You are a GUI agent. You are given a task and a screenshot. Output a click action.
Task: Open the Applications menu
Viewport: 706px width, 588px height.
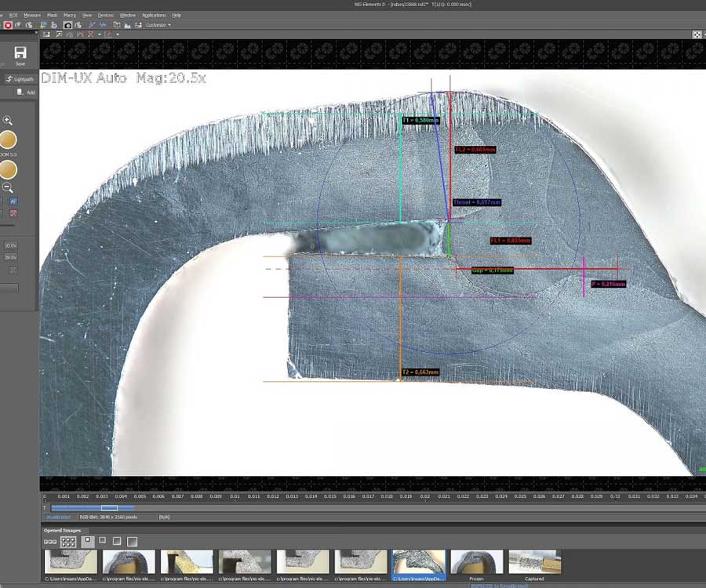tap(154, 16)
